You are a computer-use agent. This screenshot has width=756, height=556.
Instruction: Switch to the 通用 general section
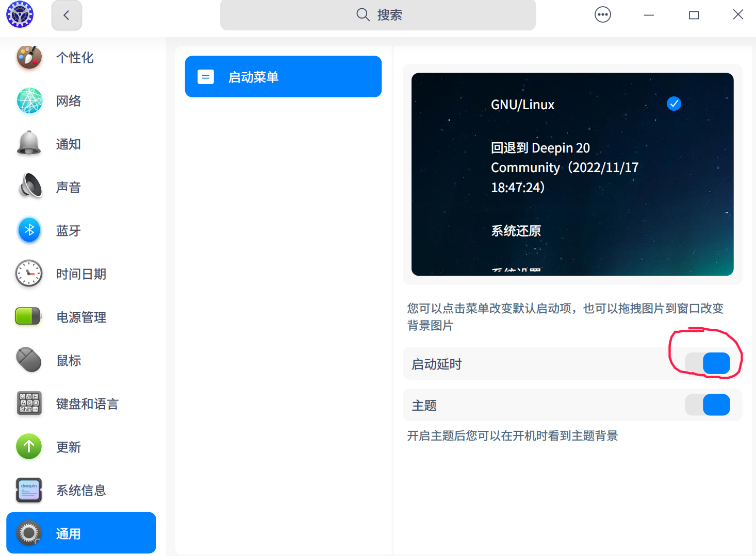[68, 533]
